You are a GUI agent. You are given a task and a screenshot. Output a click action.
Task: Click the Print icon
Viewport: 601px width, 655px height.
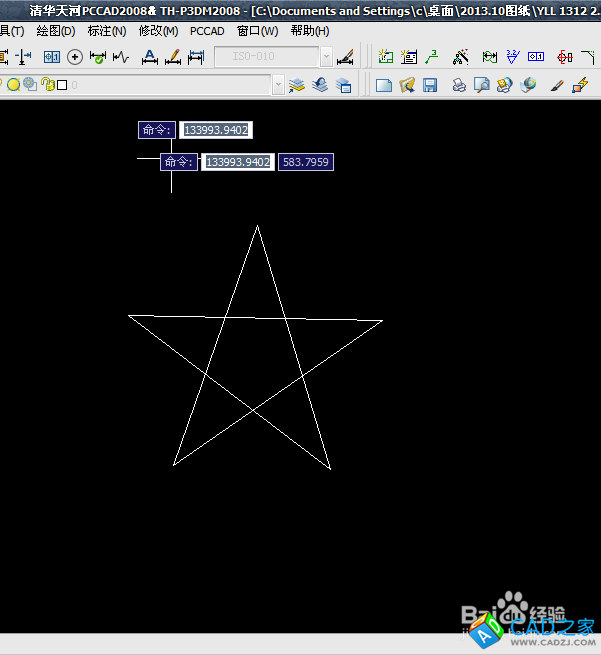458,85
